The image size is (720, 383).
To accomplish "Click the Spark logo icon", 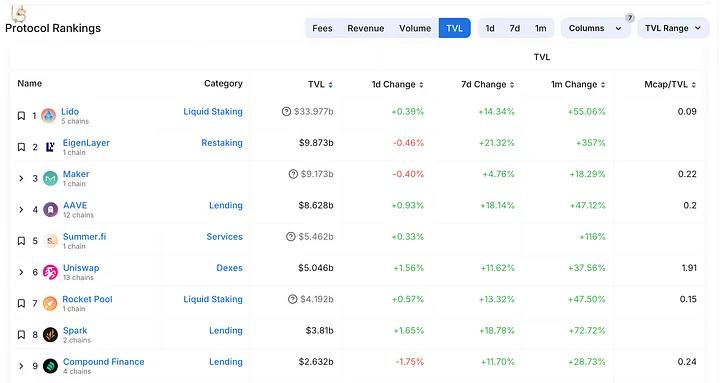I will (50, 334).
